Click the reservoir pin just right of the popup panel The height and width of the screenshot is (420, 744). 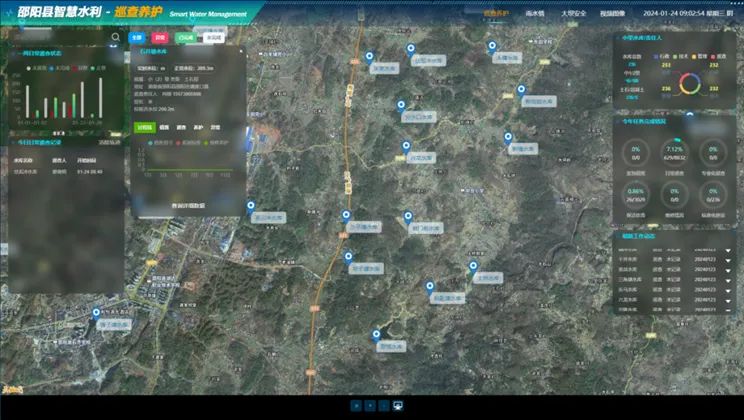point(251,207)
